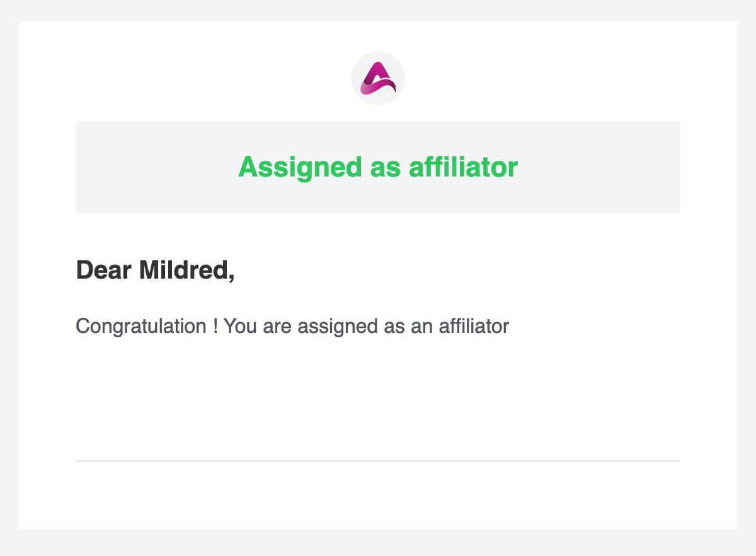Click the word "Dear" in the greeting
756x556 pixels.
click(x=104, y=270)
